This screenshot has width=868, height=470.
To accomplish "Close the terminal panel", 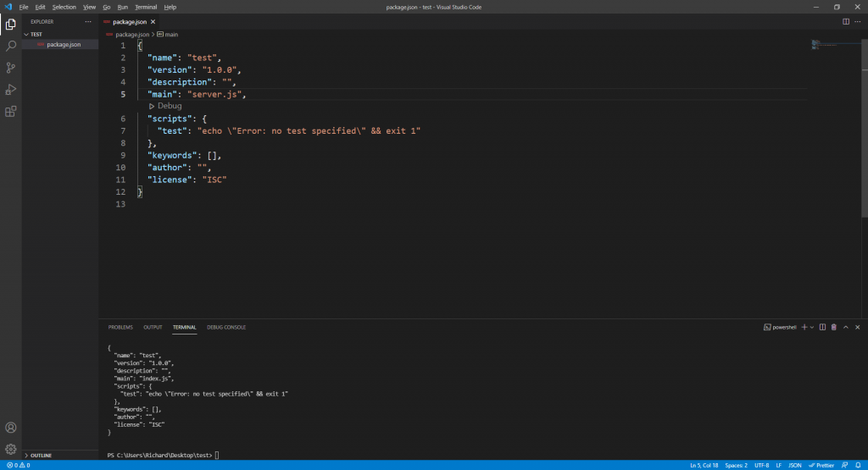I will [858, 328].
